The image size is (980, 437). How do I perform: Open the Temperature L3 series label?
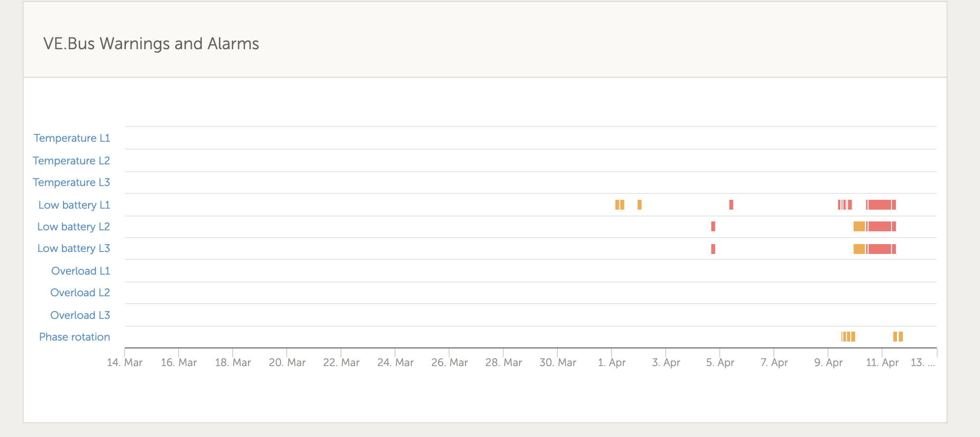[x=71, y=183]
